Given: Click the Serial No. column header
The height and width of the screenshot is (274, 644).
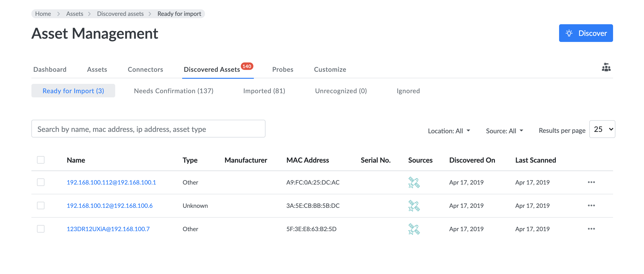Looking at the screenshot, I should (x=376, y=160).
